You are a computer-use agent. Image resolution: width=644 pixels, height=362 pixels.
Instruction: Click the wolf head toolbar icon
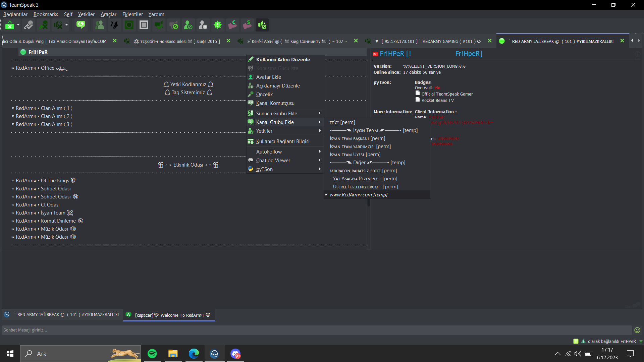pos(114,25)
